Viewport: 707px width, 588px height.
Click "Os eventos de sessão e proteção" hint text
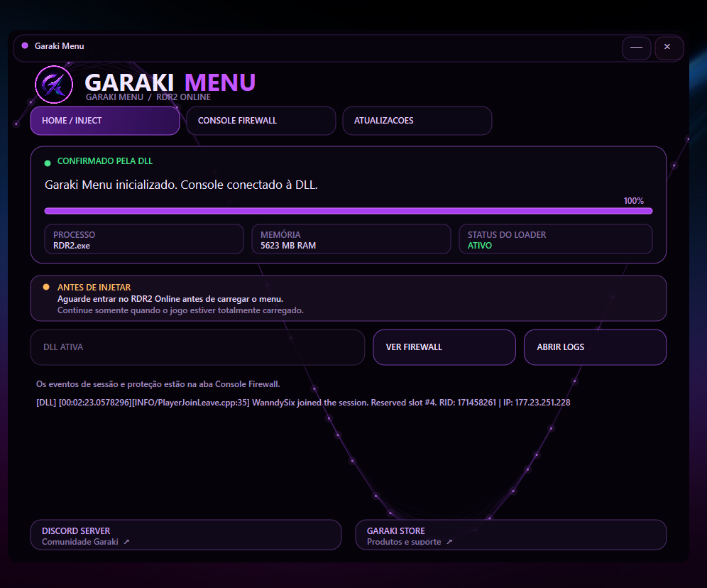[158, 384]
